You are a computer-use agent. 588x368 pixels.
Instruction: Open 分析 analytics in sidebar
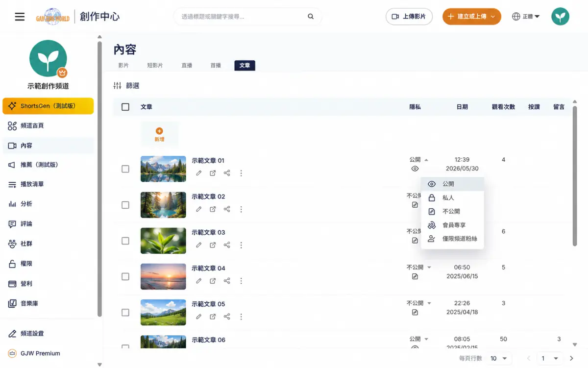(48, 204)
